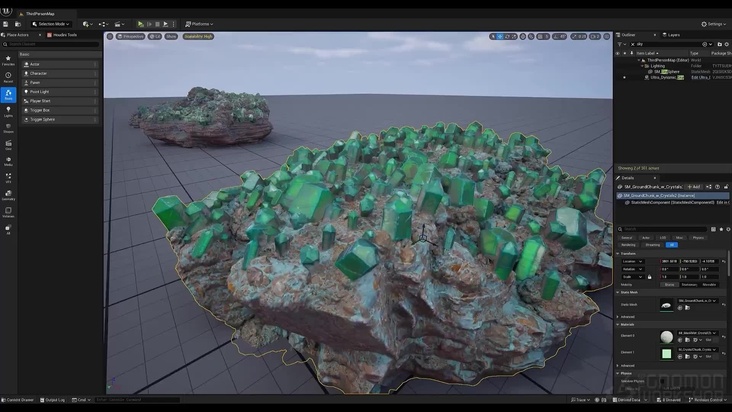Open the content browser toolbar icon
Image resolution: width=732 pixels, height=412 pixels.
coord(18,24)
